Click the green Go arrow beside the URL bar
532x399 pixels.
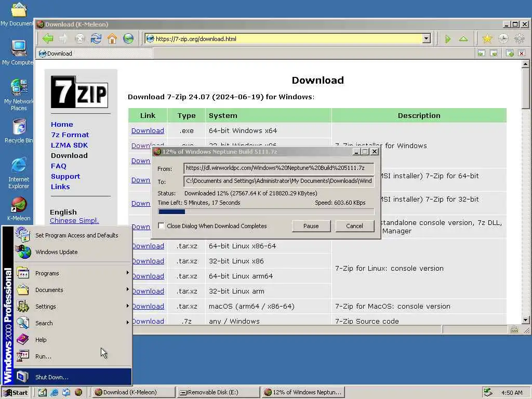pyautogui.click(x=448, y=39)
